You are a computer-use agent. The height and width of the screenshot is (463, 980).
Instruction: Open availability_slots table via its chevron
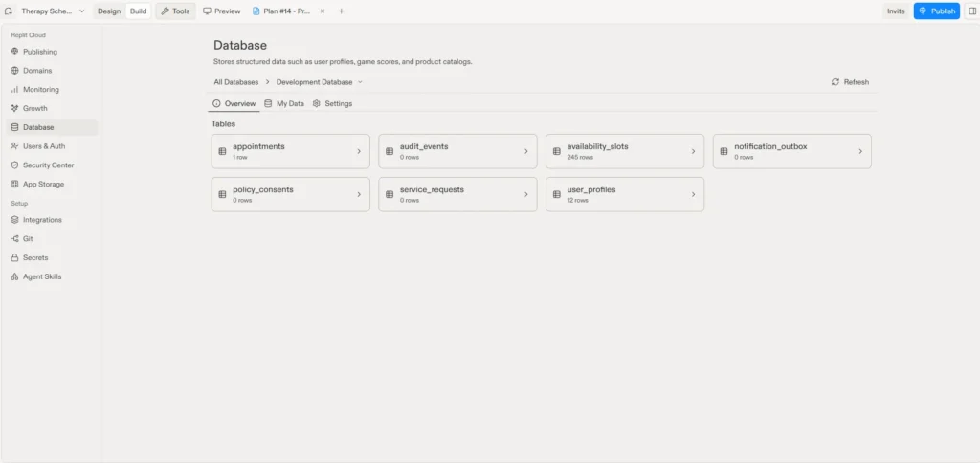[x=693, y=151]
